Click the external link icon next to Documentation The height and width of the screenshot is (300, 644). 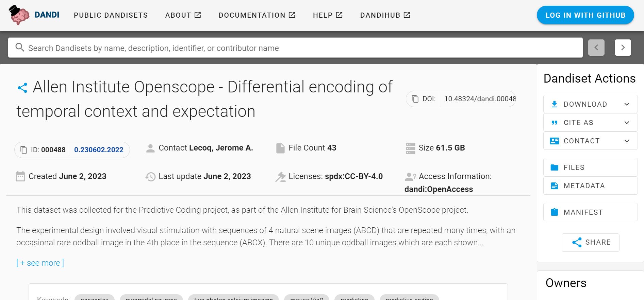click(292, 15)
